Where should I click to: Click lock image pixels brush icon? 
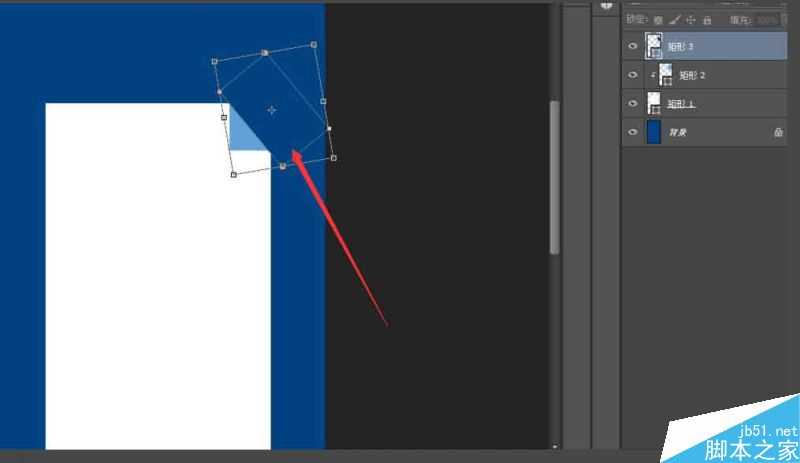tap(675, 19)
